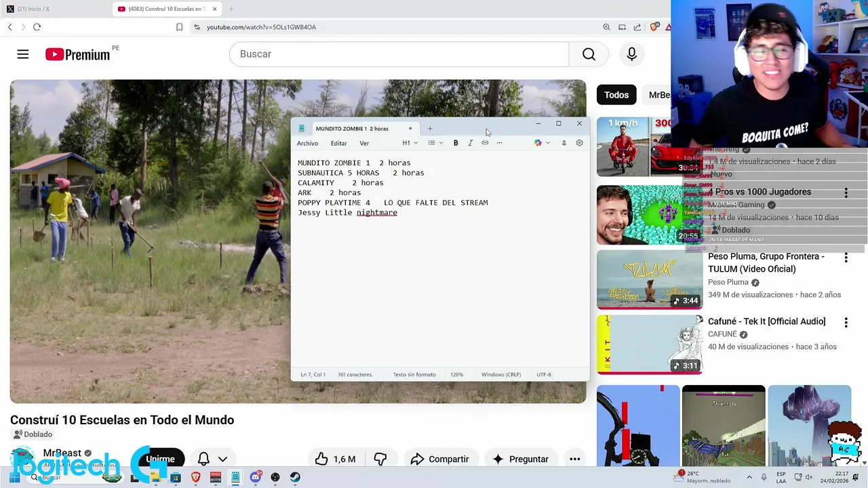Open Steam from the taskbar

coord(295,477)
